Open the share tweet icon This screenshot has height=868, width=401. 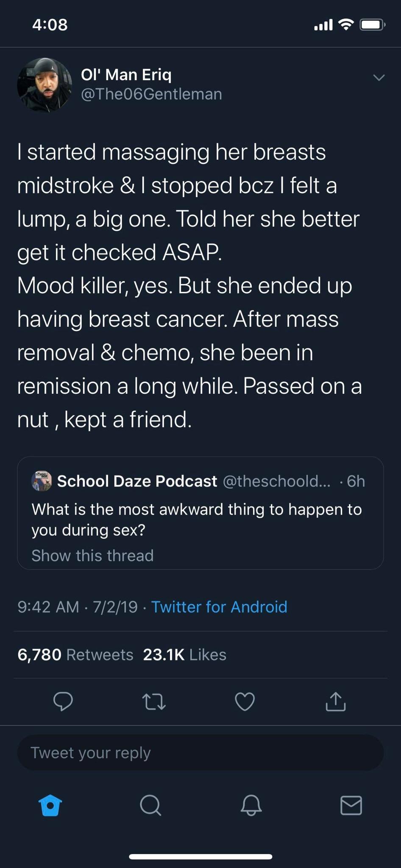click(x=335, y=701)
